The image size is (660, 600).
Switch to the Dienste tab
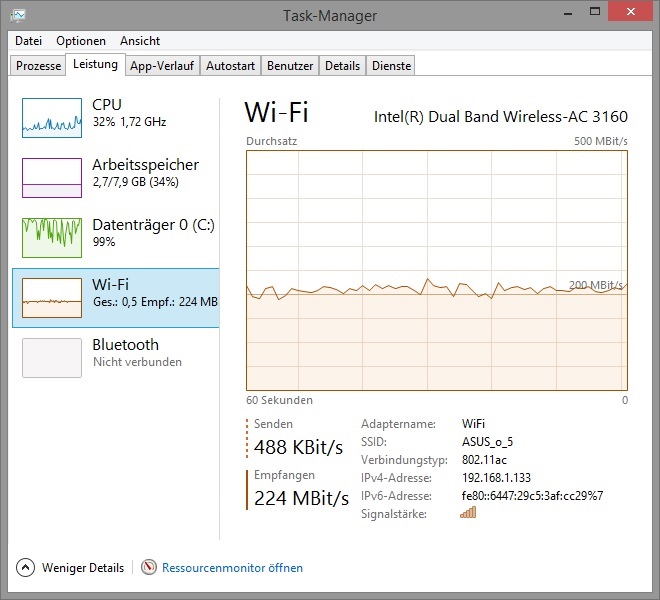pyautogui.click(x=391, y=66)
